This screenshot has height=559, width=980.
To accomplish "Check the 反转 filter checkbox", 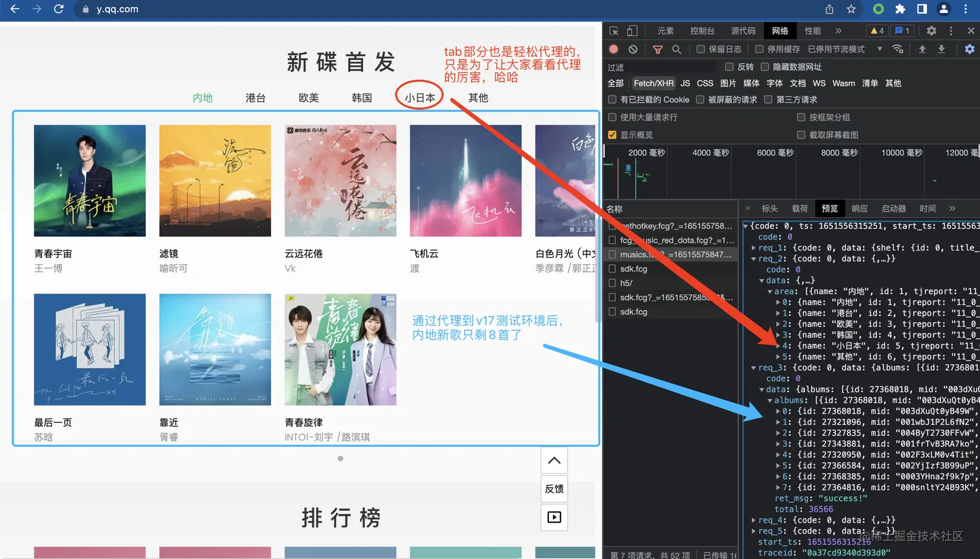I will (729, 67).
